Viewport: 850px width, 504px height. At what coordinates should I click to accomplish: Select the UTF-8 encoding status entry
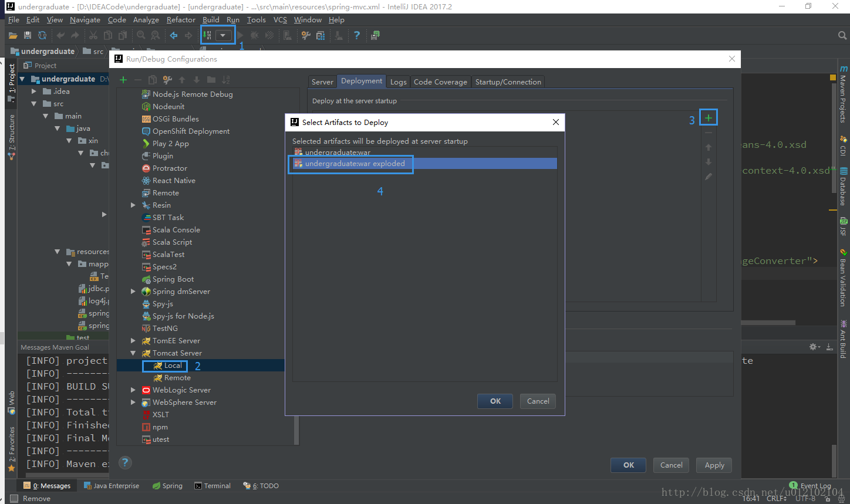[x=805, y=499]
